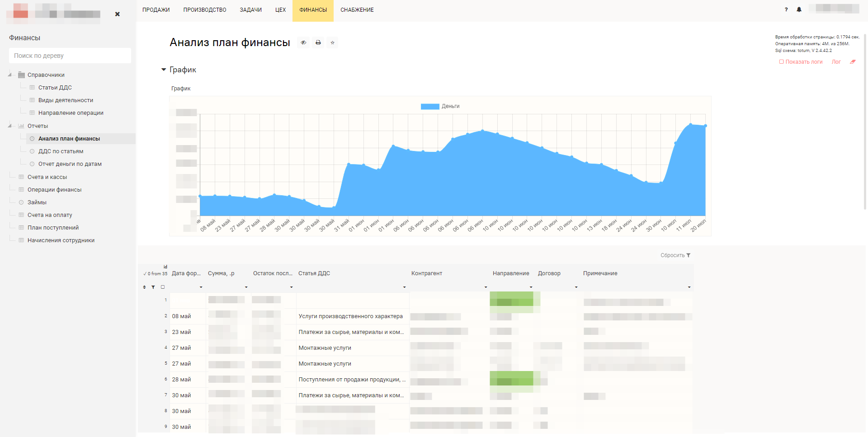Select the 'Услуги производственного характера' cell

tap(353, 316)
